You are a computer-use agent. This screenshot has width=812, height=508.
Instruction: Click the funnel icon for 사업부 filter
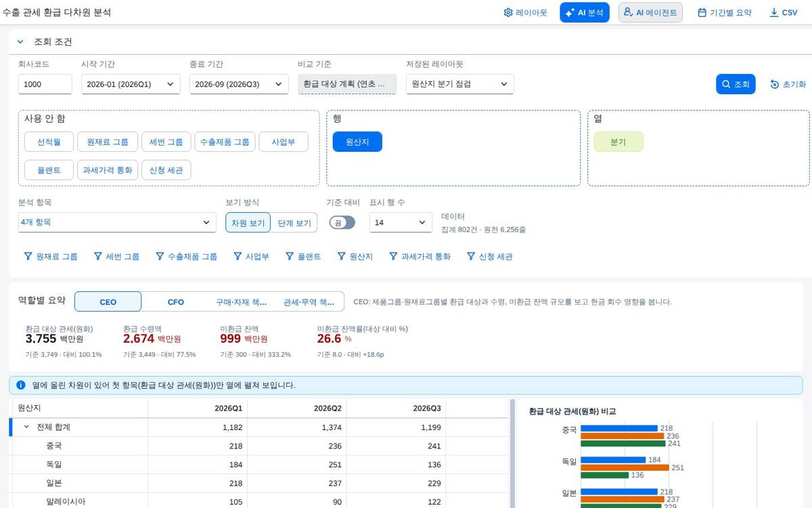238,256
